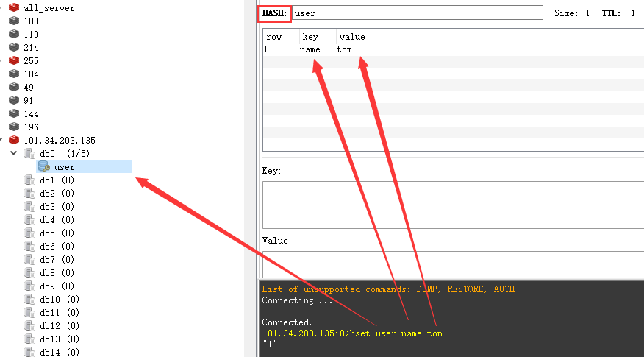The width and height of the screenshot is (644, 357).
Task: Click the 255 server red icon
Action: click(x=13, y=60)
